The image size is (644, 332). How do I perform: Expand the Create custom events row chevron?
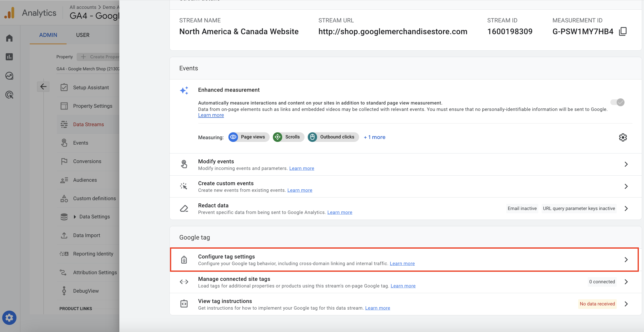(x=626, y=186)
